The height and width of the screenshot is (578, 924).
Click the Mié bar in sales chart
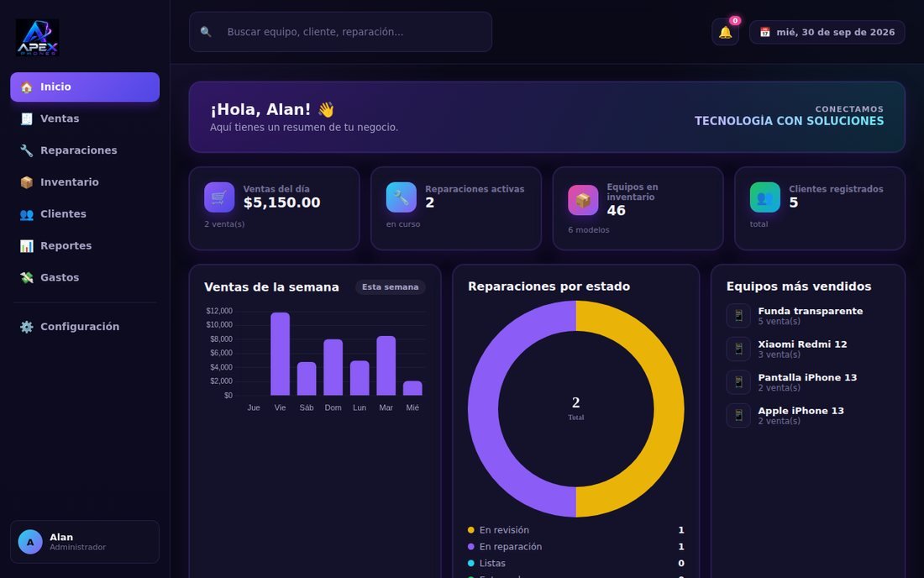pos(412,388)
